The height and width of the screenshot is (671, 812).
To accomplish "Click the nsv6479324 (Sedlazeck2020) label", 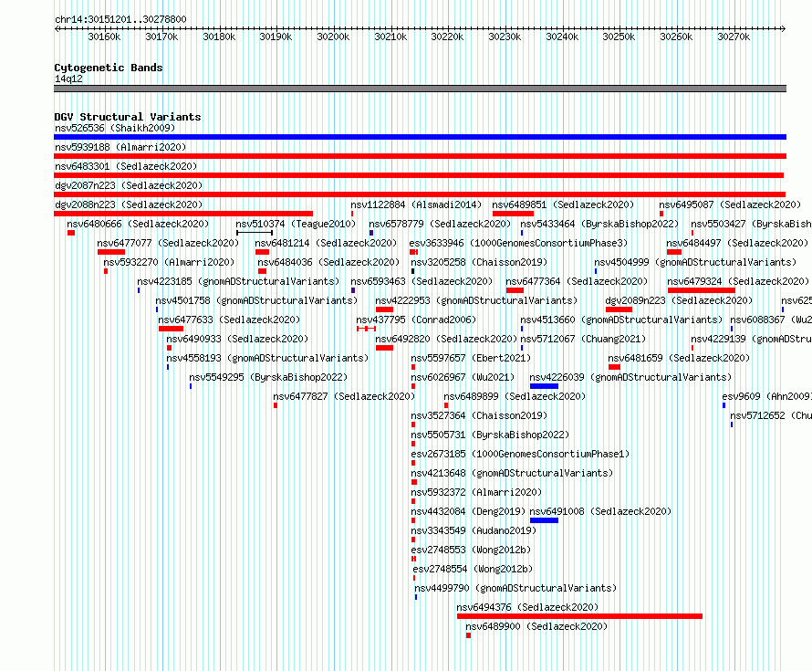I will [x=738, y=281].
